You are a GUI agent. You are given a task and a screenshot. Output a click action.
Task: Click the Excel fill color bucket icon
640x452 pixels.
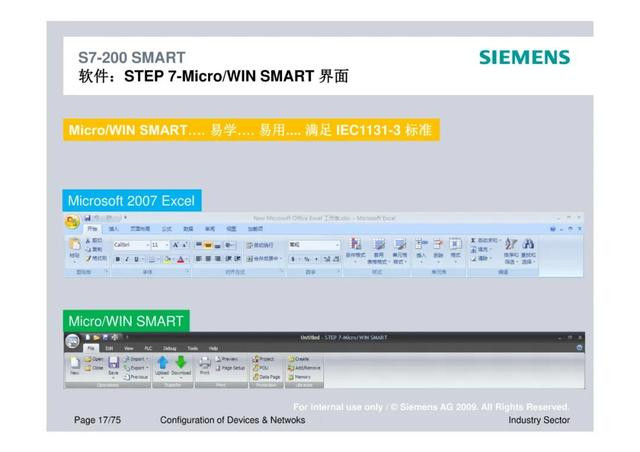click(167, 259)
